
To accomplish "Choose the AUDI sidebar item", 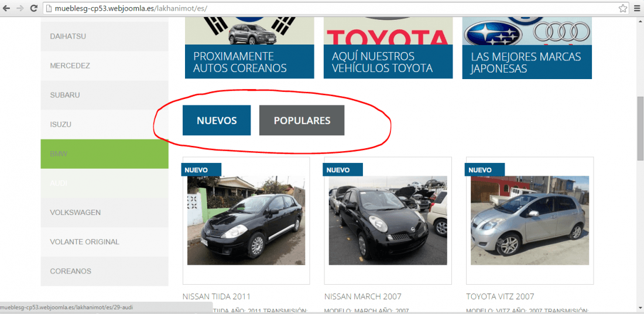I will [x=104, y=183].
